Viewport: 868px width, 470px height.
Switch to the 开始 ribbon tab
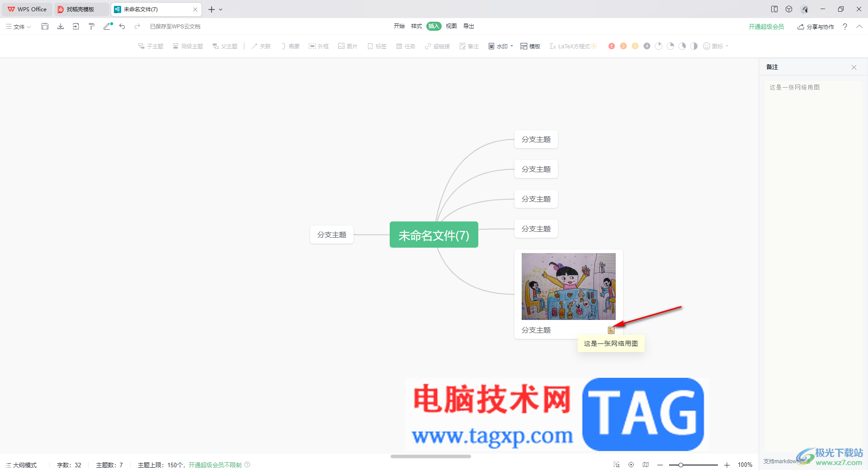[399, 26]
